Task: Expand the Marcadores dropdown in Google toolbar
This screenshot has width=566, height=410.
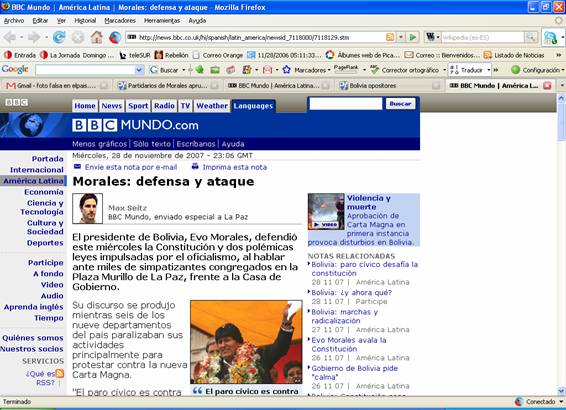Action: (x=330, y=70)
